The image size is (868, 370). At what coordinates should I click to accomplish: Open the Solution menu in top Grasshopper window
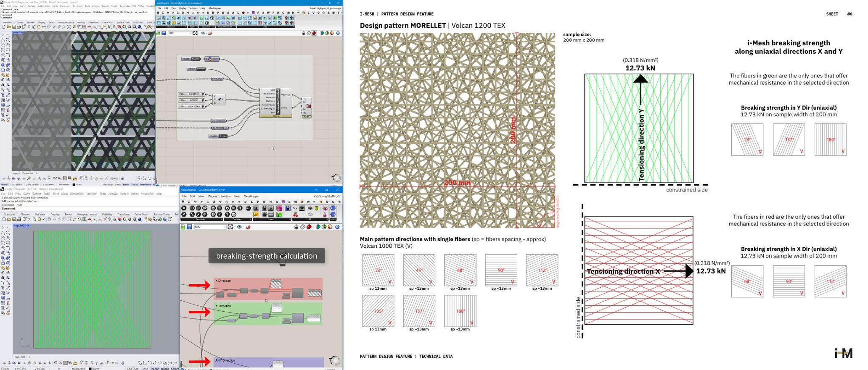click(x=193, y=8)
